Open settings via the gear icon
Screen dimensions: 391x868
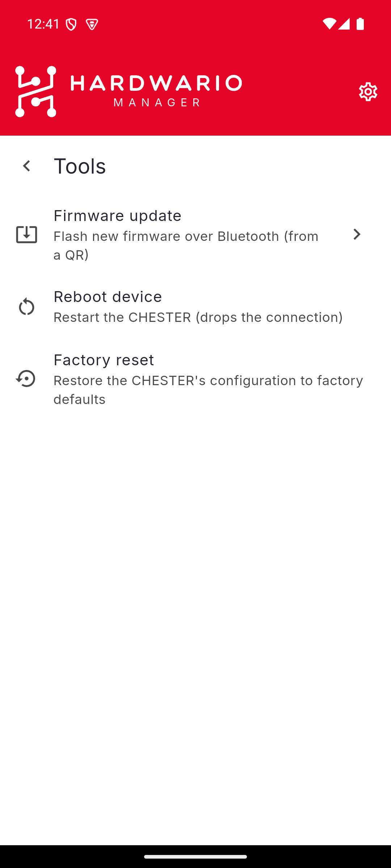[368, 92]
